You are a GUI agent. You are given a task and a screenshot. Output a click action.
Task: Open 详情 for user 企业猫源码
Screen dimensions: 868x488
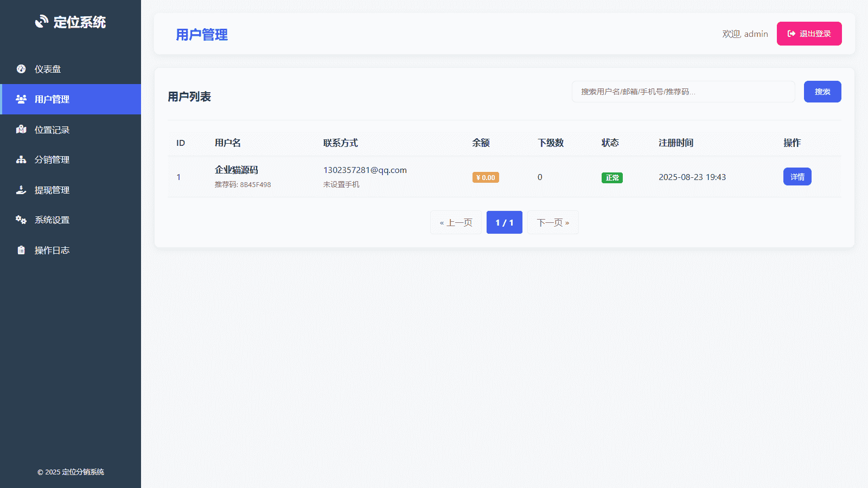(x=797, y=177)
